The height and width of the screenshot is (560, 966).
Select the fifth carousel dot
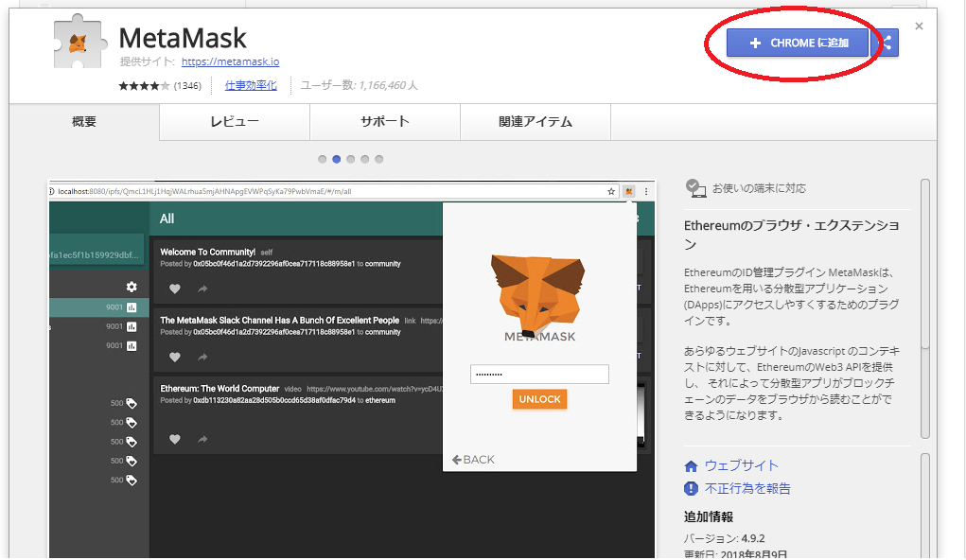pyautogui.click(x=379, y=159)
